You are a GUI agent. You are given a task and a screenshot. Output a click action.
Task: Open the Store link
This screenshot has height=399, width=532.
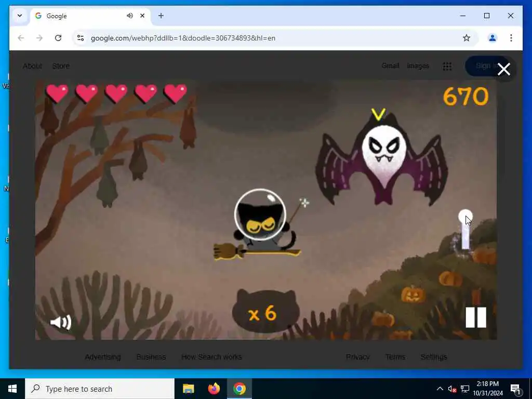pos(61,66)
